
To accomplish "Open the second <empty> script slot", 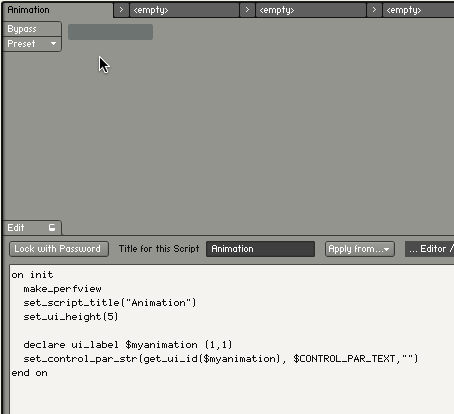I will pyautogui.click(x=311, y=10).
